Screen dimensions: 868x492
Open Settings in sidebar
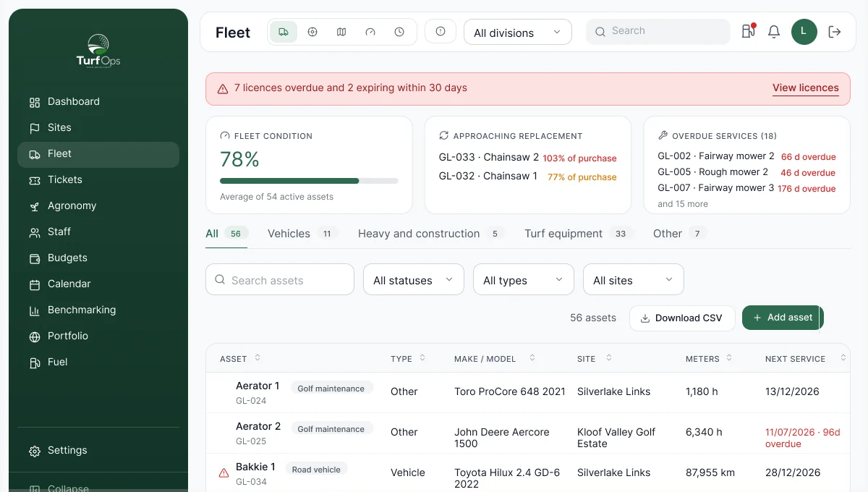tap(98, 450)
